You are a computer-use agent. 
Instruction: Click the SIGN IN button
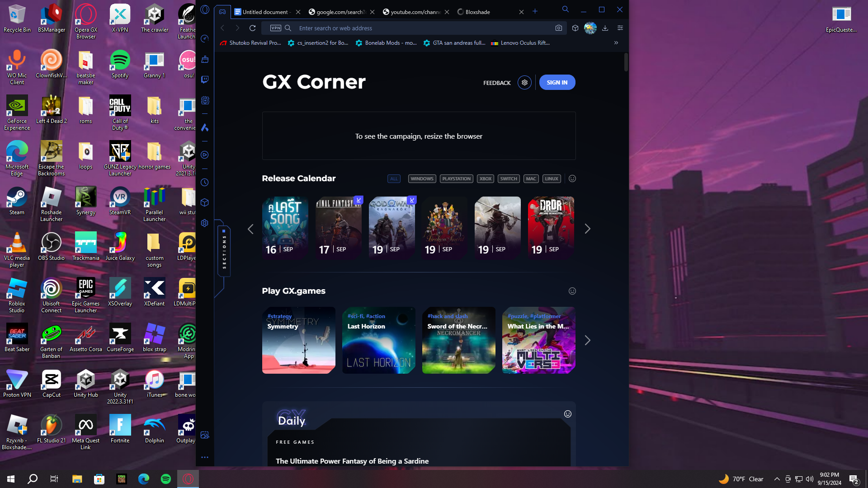[557, 83]
